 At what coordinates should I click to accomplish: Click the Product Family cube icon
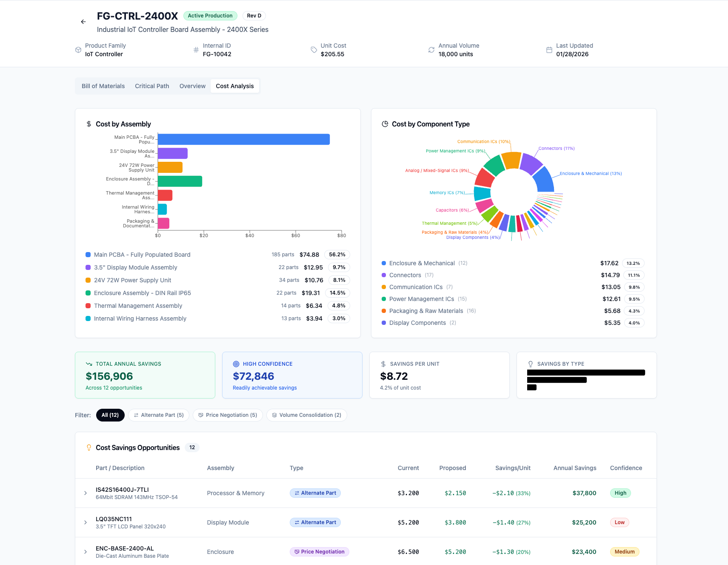[x=78, y=50]
